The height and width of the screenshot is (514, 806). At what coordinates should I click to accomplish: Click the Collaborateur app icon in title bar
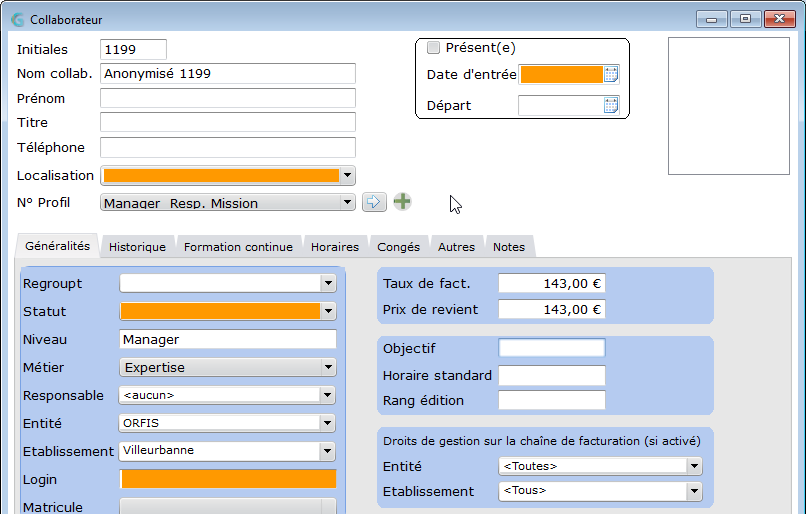18,20
